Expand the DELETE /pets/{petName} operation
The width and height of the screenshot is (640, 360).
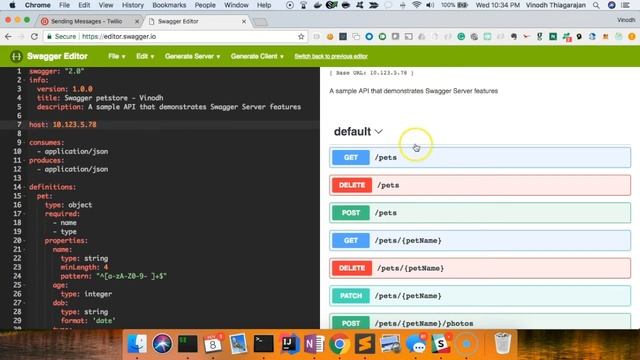pos(480,268)
